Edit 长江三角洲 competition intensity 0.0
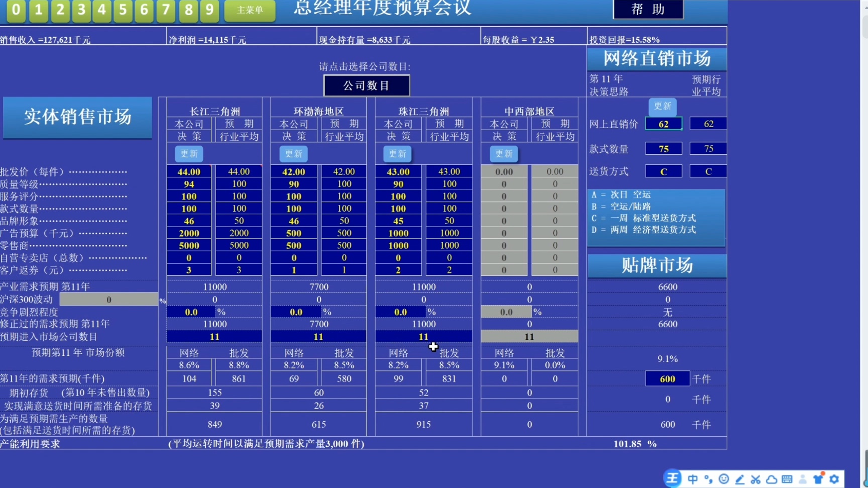 (x=191, y=312)
